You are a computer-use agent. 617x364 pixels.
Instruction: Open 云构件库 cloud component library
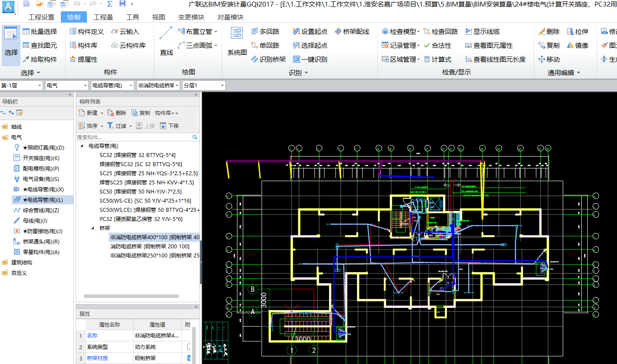tap(128, 45)
